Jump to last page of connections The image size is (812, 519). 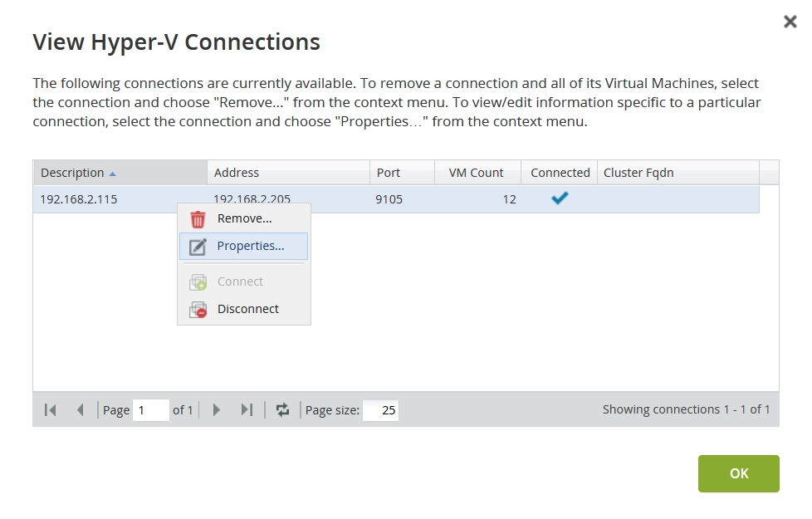(247, 410)
